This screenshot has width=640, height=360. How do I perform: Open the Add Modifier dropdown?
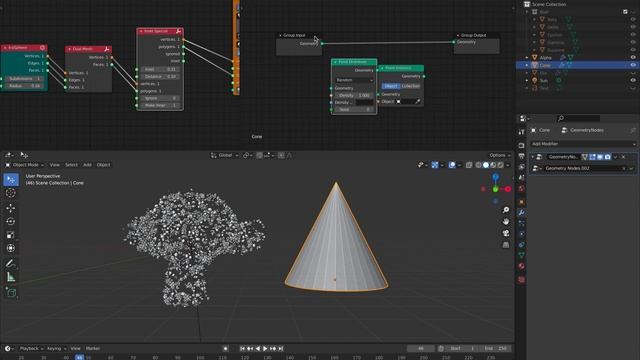[x=583, y=144]
